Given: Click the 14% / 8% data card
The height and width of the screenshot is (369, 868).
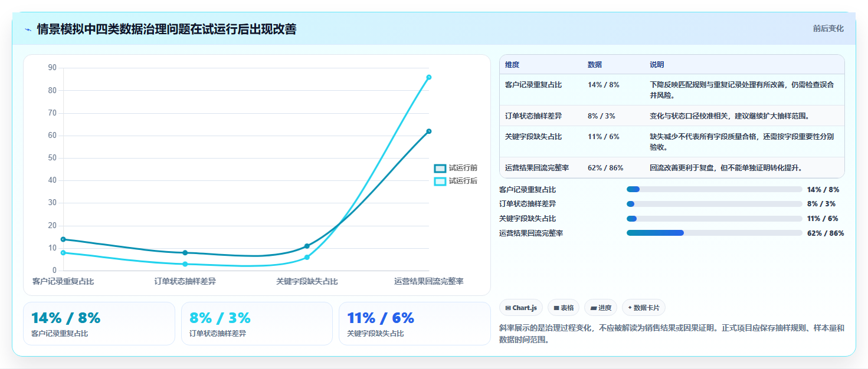Looking at the screenshot, I should 99,324.
